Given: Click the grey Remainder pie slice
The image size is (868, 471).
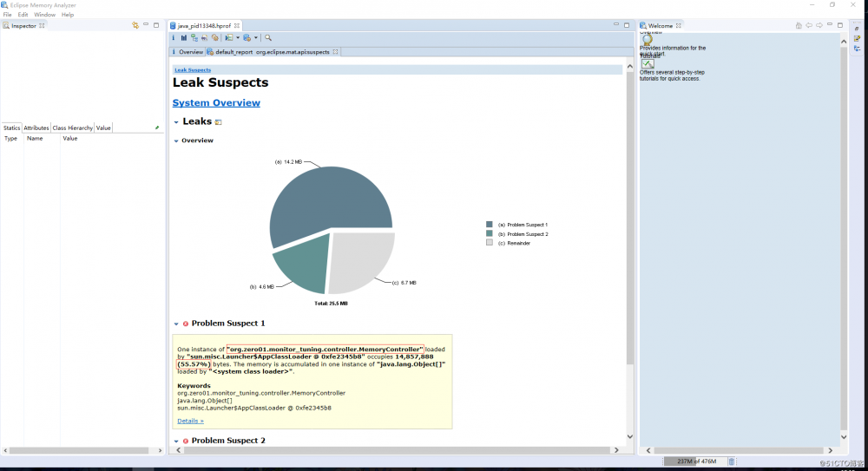Looking at the screenshot, I should [360, 260].
